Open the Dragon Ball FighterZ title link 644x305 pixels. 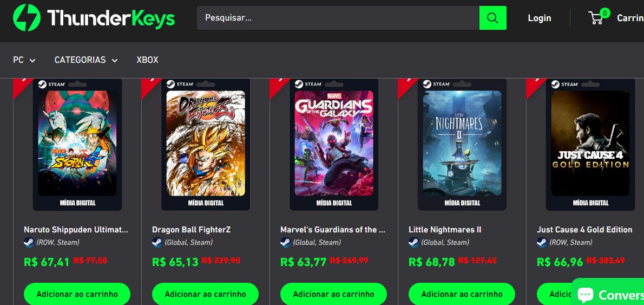coord(192,229)
